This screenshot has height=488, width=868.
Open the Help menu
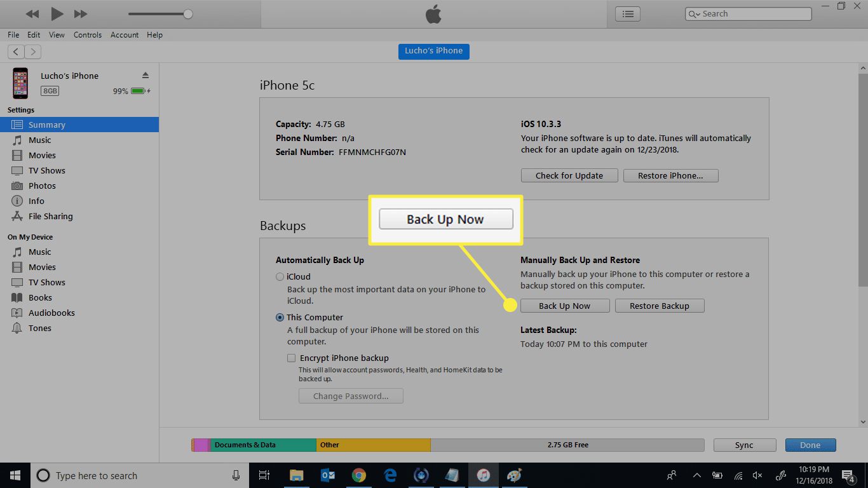click(154, 35)
